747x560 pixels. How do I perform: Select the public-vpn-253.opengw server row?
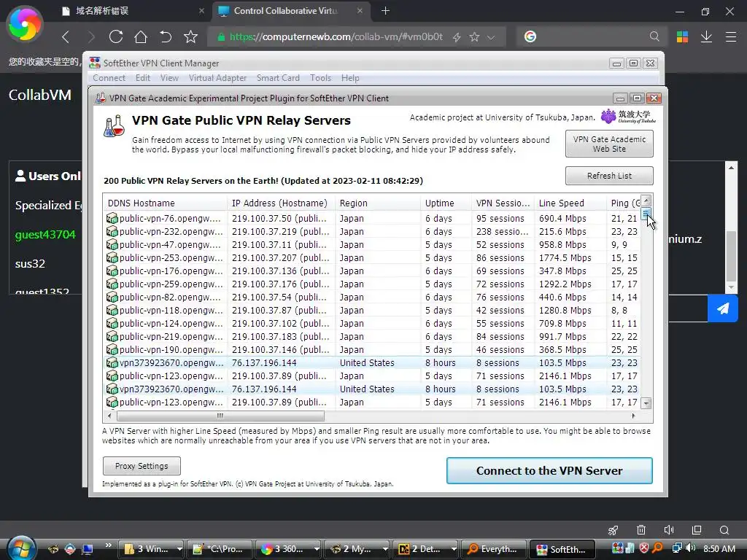tap(371, 258)
